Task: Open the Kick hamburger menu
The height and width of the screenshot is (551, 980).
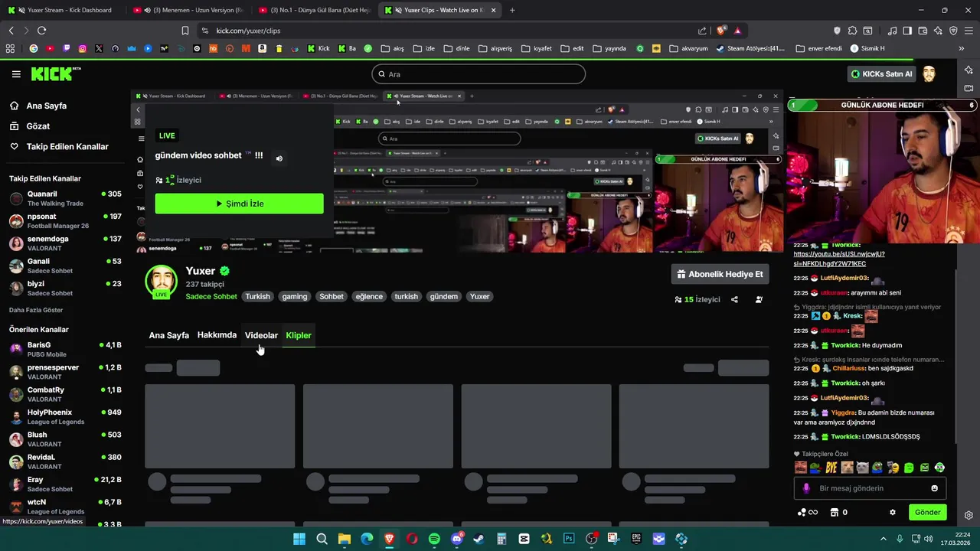Action: click(x=16, y=74)
